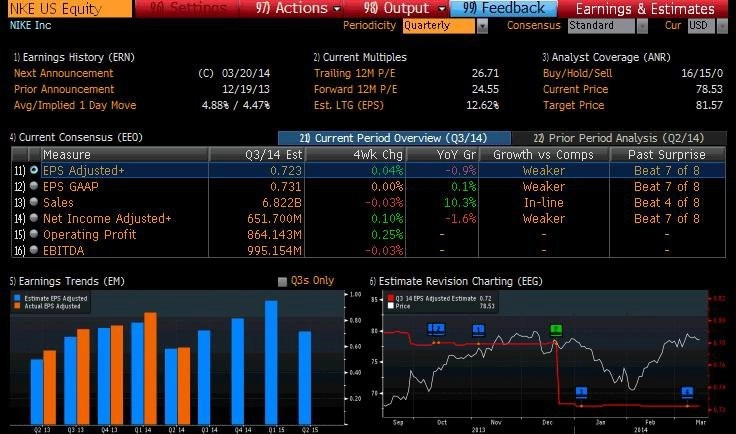
Task: Click the currency dropdown arrow
Action: [x=722, y=26]
